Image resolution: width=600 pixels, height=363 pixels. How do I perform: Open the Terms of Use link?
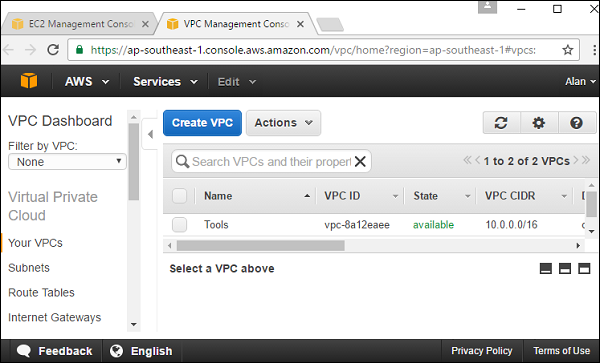pyautogui.click(x=561, y=351)
